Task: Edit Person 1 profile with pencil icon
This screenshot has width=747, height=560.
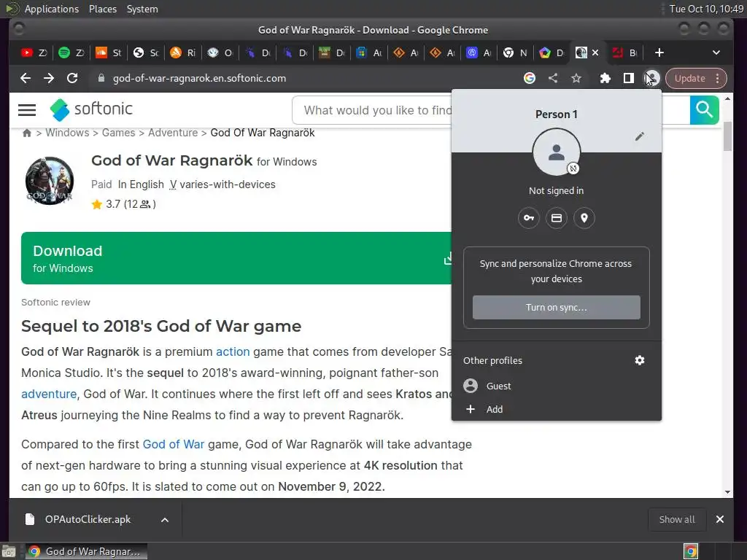Action: (639, 136)
